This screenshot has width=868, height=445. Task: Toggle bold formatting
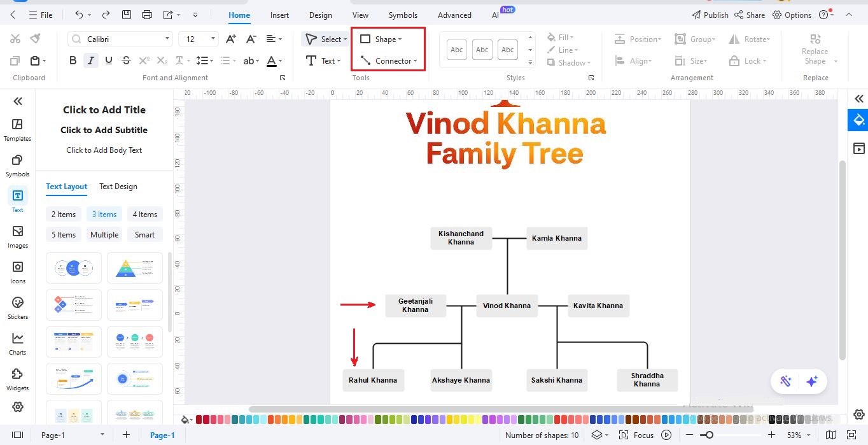(x=73, y=60)
